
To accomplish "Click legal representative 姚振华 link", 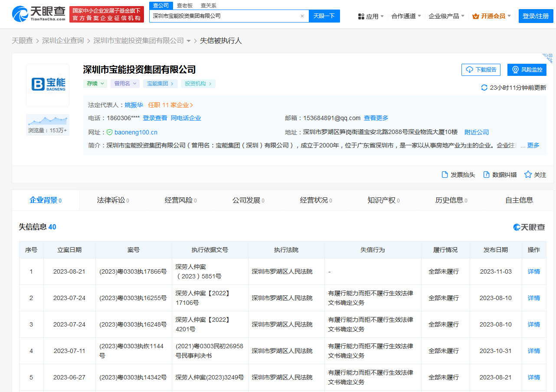I will tap(134, 105).
